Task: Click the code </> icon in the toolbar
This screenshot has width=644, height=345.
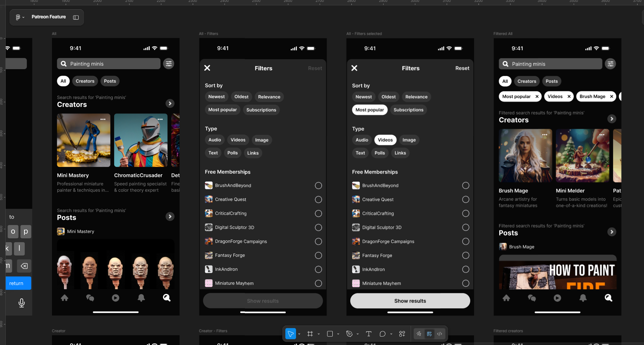Action: click(x=439, y=334)
